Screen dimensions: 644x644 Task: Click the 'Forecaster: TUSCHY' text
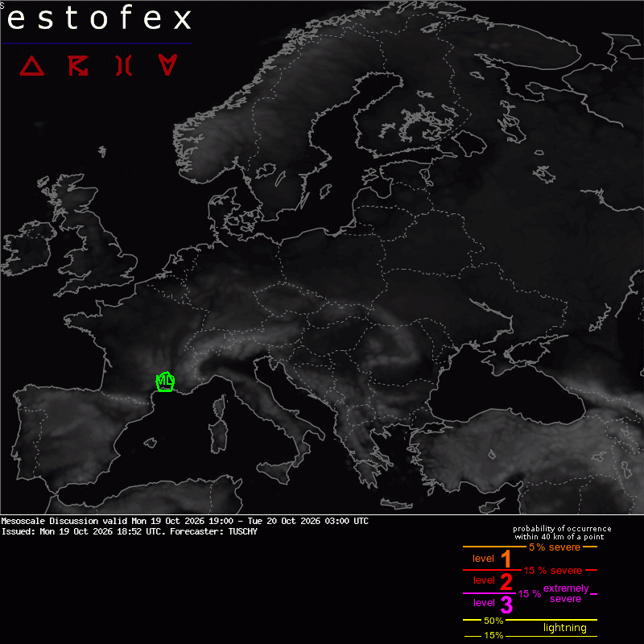tap(213, 531)
